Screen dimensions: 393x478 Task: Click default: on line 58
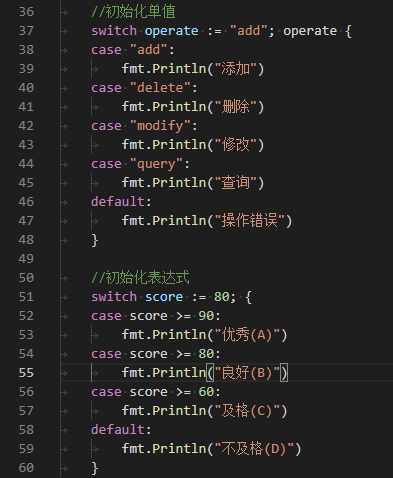pos(121,430)
